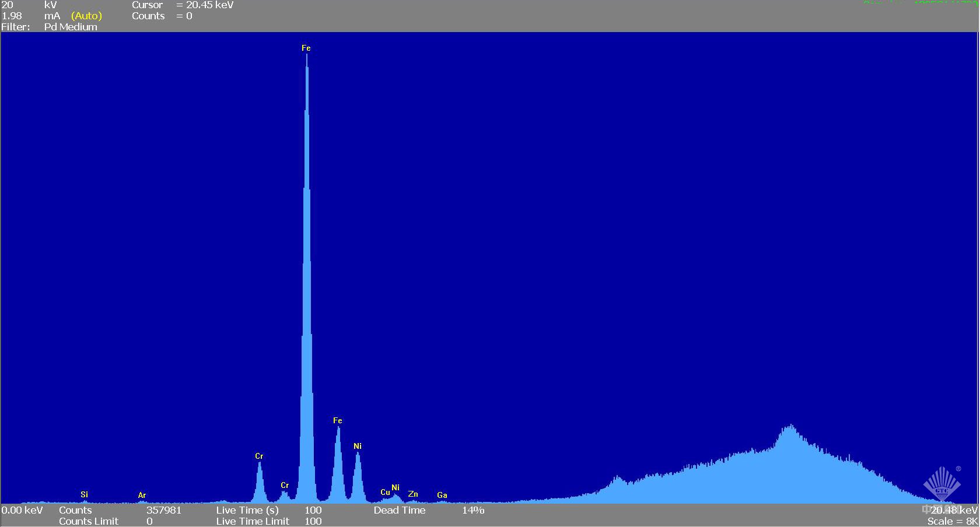This screenshot has width=980, height=527.
Task: Click the taller Ni peak label
Action: click(358, 446)
